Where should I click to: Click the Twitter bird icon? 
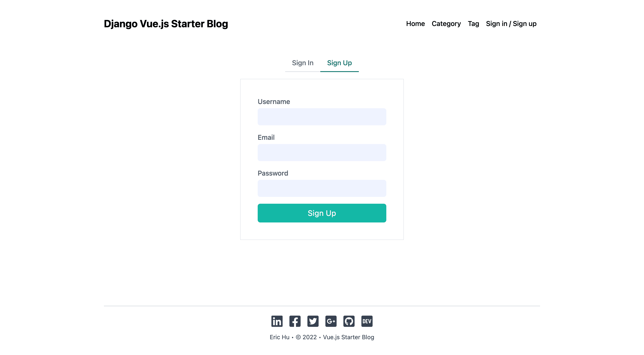313,321
